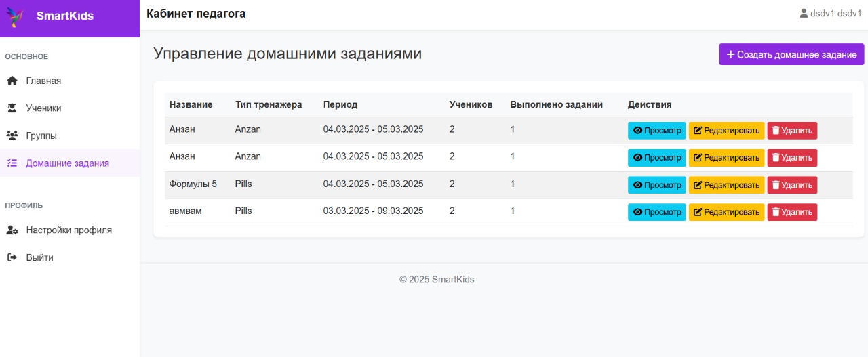The height and width of the screenshot is (357, 868).
Task: Click the period 03.03.2025 - 09.03.2025
Action: coord(373,211)
